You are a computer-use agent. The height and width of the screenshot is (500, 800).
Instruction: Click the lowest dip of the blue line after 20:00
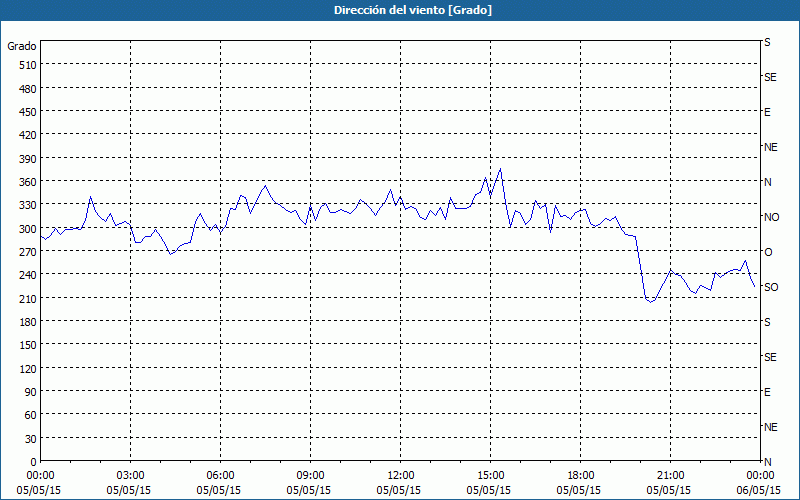pyautogui.click(x=651, y=302)
